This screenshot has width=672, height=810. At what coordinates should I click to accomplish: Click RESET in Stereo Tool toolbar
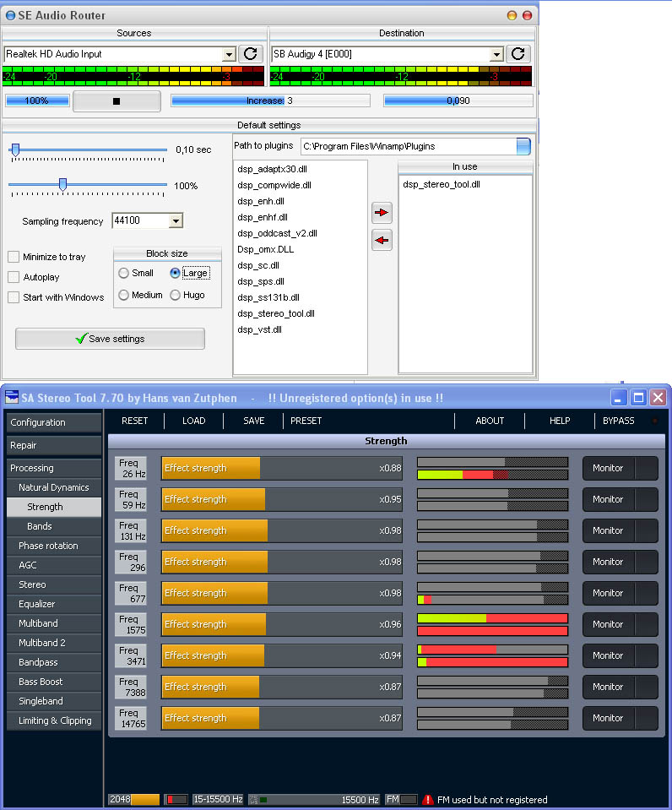[135, 421]
